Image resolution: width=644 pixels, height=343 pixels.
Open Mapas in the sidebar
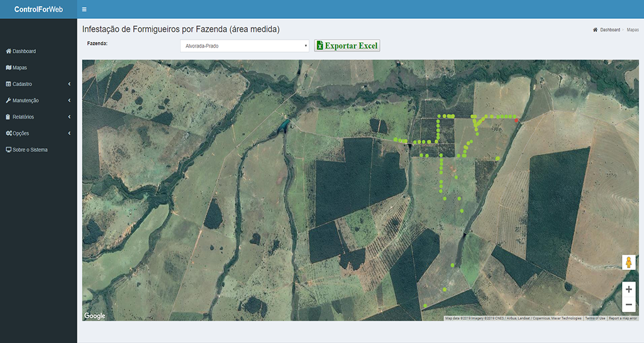[x=19, y=68]
